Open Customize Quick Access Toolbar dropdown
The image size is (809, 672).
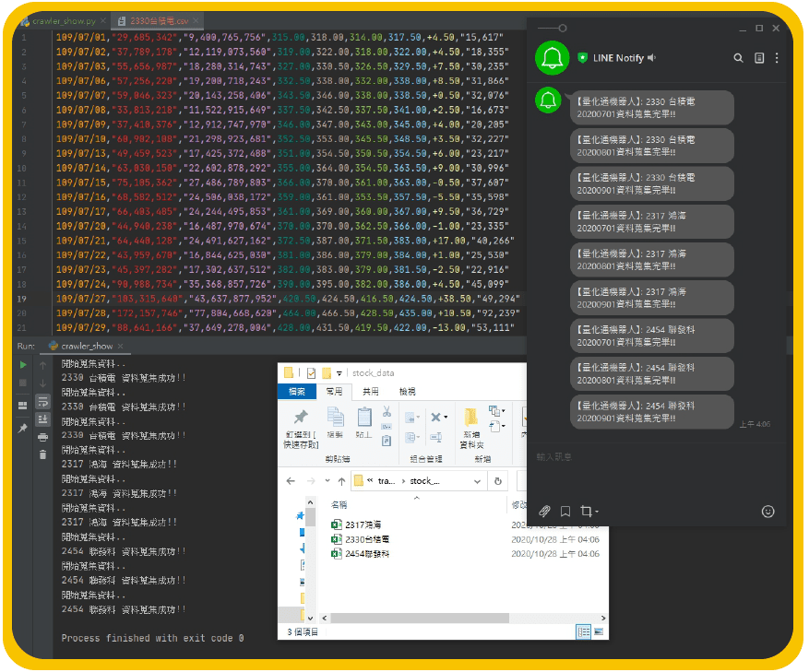click(339, 373)
